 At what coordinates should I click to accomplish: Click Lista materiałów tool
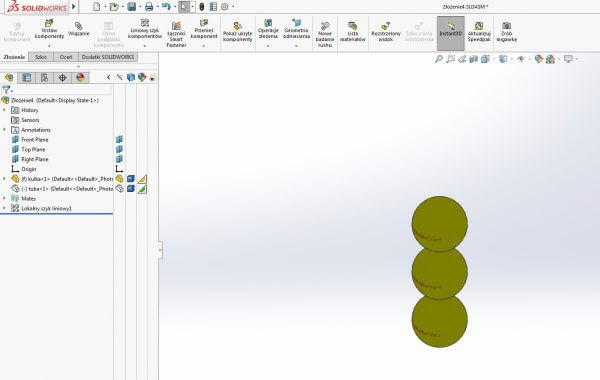point(352,32)
